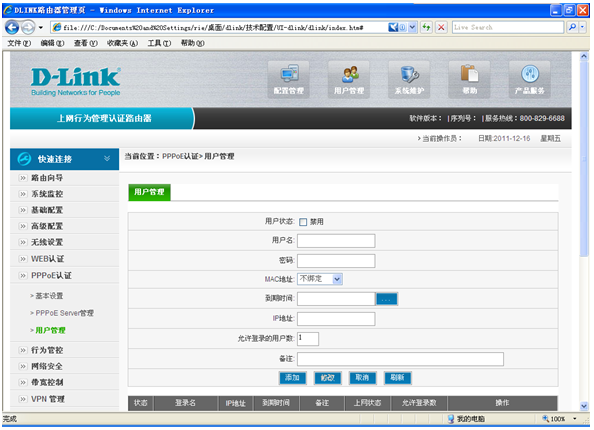Click the Live Search input box
Screen dimensions: 594x430
(x=508, y=27)
